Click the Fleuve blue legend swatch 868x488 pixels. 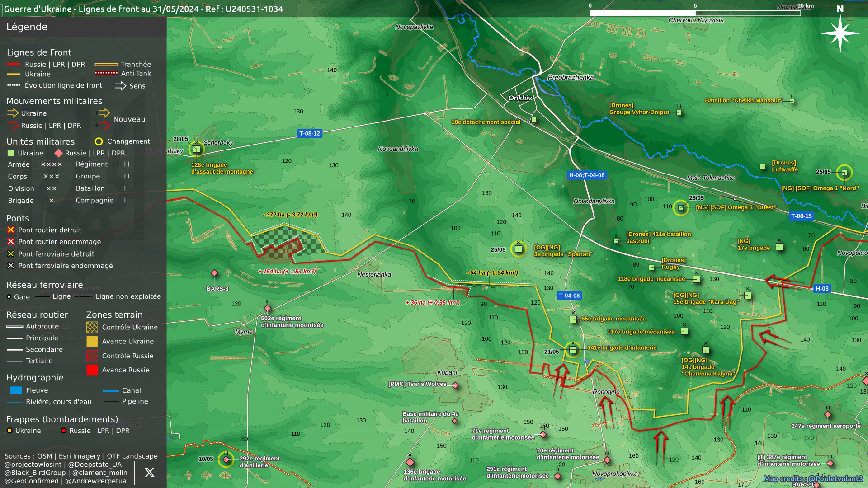[16, 390]
